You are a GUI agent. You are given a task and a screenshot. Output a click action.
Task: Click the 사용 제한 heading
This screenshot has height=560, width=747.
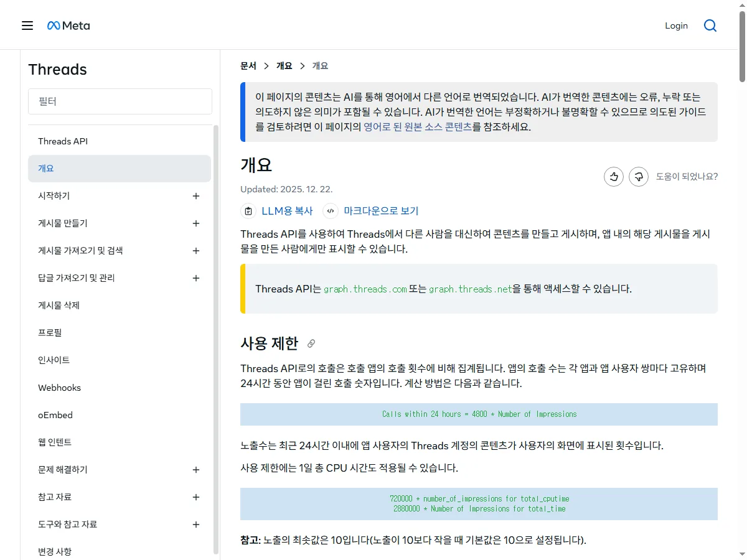click(x=270, y=343)
